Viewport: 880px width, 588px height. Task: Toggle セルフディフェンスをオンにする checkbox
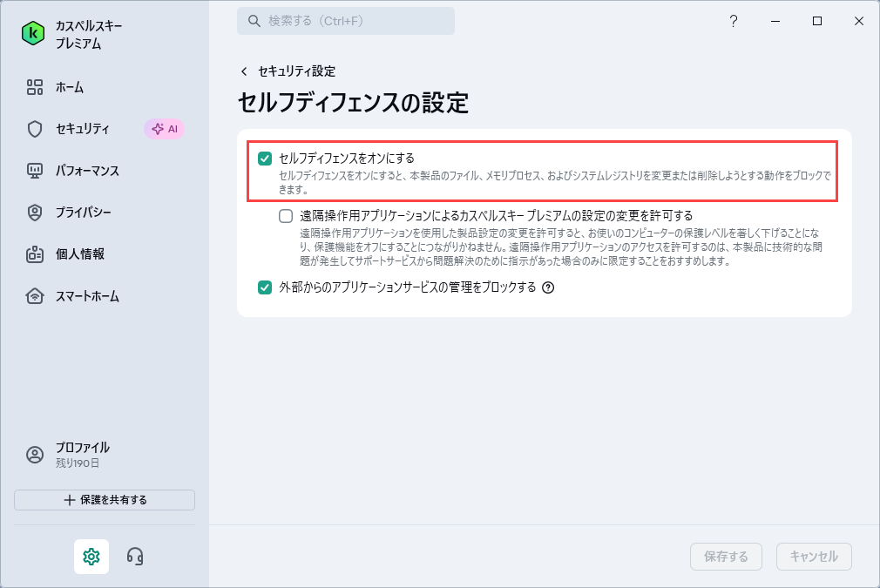point(265,159)
